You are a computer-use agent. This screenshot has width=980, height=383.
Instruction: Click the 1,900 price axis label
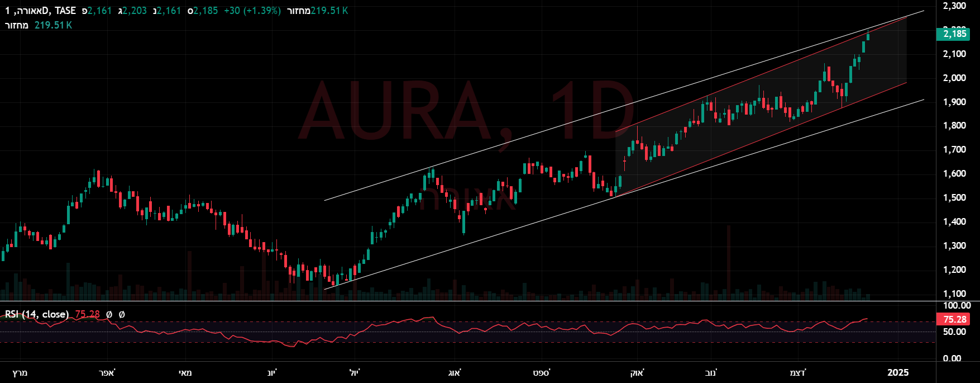(x=954, y=102)
